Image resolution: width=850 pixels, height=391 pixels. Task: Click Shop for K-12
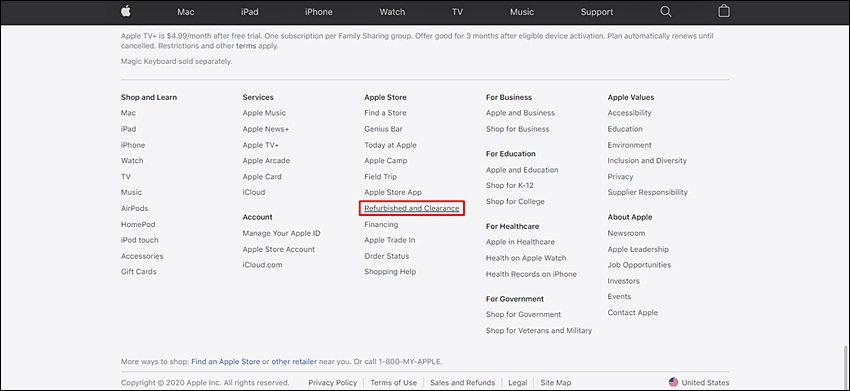tap(510, 185)
